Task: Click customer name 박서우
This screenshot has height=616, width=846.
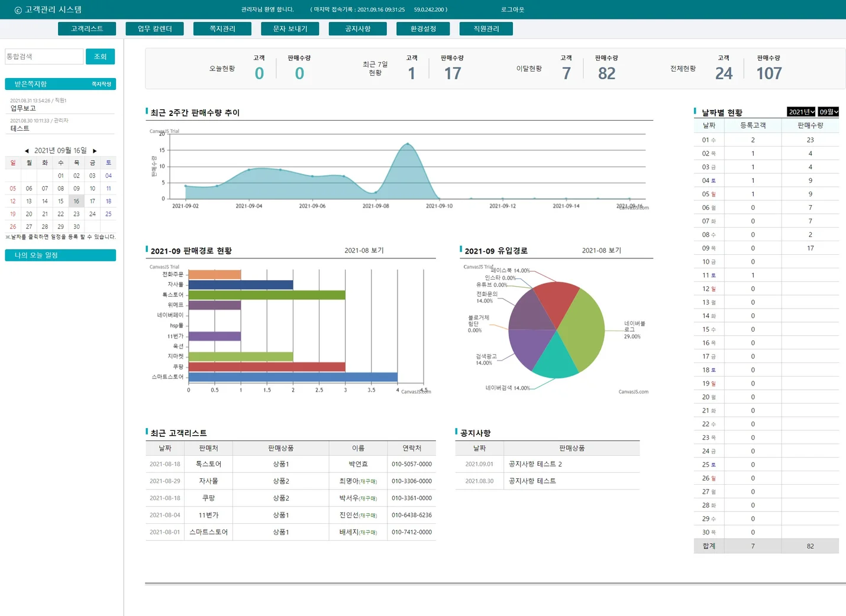Action: tap(349, 498)
